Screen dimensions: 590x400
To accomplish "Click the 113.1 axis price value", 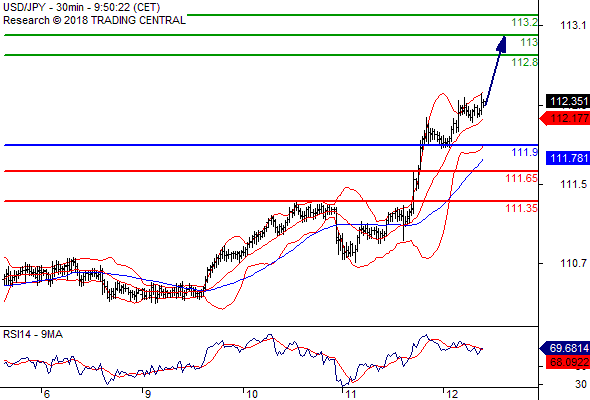I will point(573,25).
